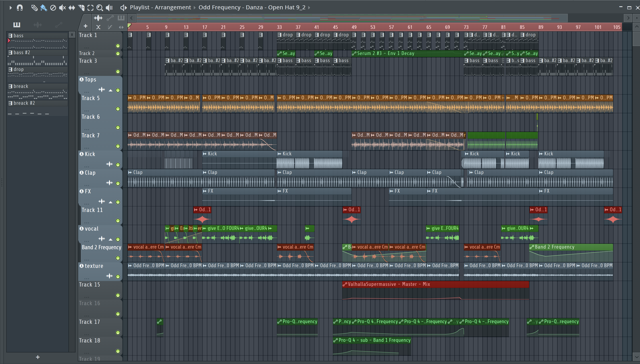Mute Track 2 with its green light
This screenshot has width=640, height=364.
118,53
